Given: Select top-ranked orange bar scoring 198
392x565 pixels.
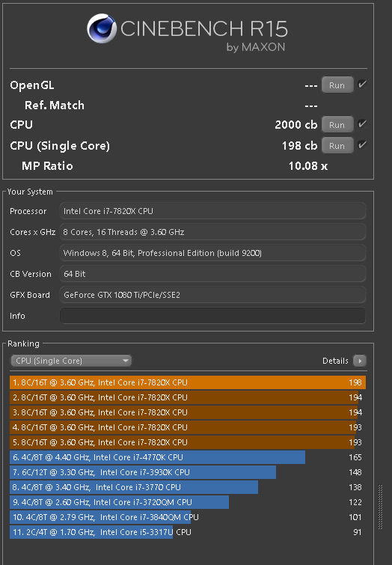Looking at the screenshot, I should click(188, 382).
